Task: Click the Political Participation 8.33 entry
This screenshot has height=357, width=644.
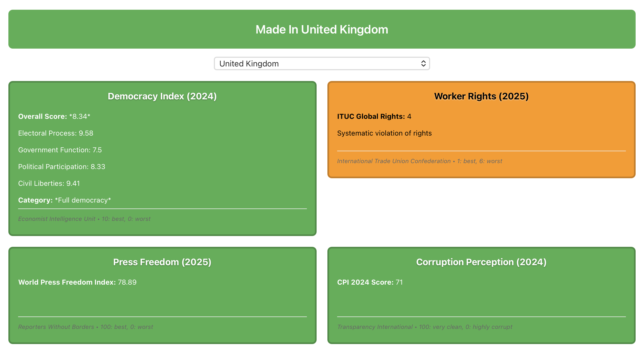Action: tap(62, 167)
